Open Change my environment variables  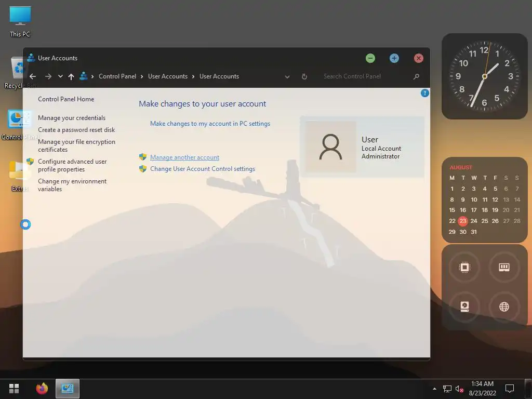(72, 185)
